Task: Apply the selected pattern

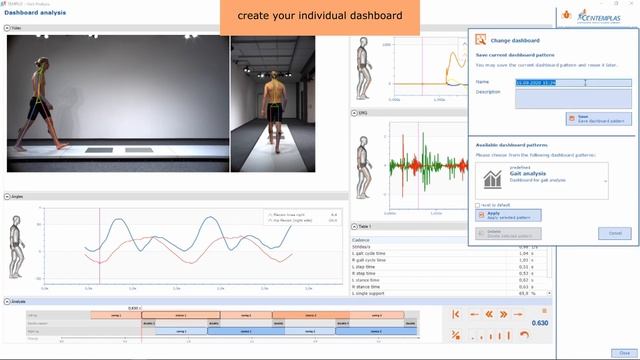Action: tap(508, 216)
